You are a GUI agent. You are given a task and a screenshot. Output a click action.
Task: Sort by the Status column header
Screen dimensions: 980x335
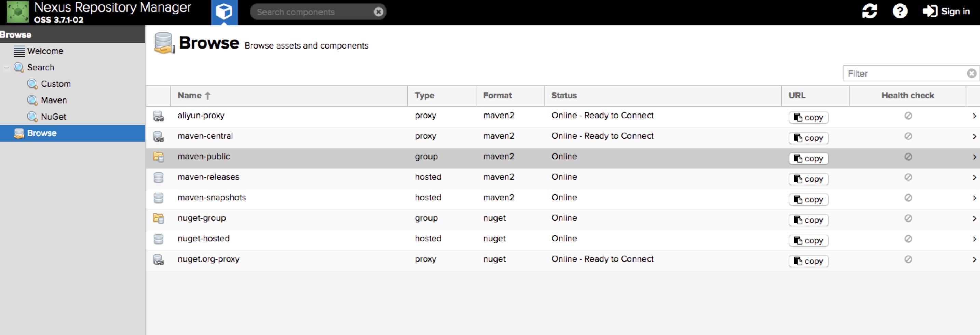[663, 96]
